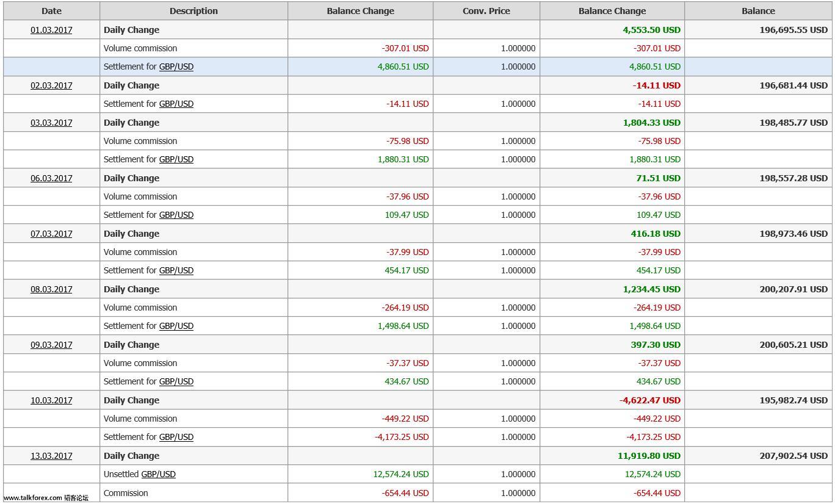Click the 397.30 USD daily change value

click(656, 345)
